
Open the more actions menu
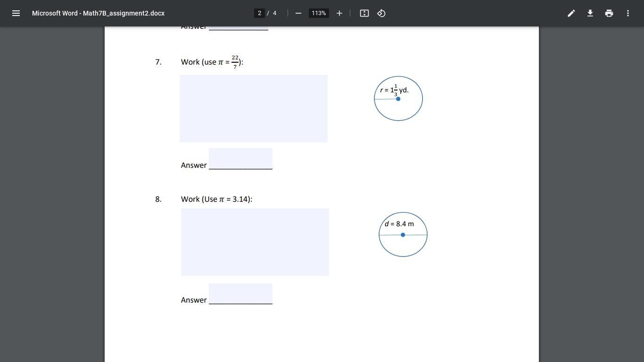[x=628, y=13]
